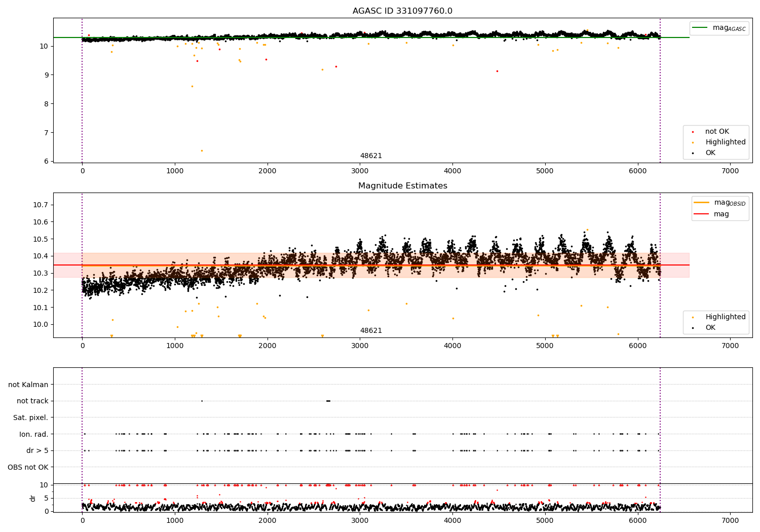Click the 'not Kalman' row label
Image resolution: width=760 pixels, height=532 pixels.
(28, 385)
